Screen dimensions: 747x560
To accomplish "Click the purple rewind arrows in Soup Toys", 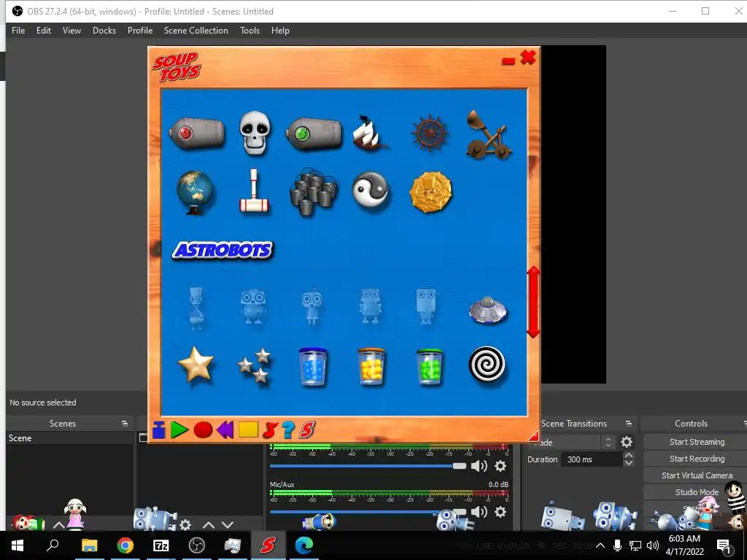I will 225,430.
